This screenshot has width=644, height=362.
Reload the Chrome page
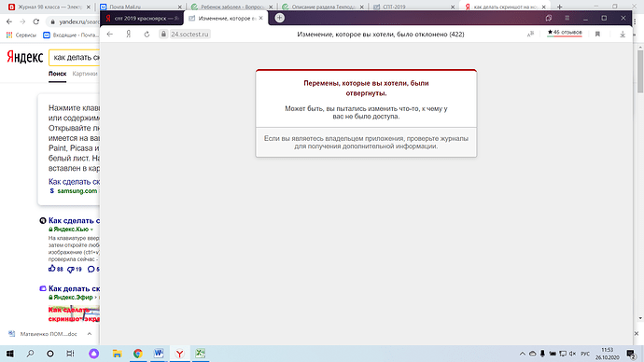click(36, 21)
